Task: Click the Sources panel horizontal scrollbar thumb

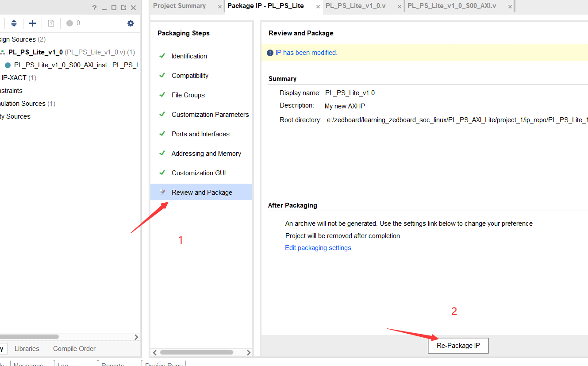Action: [x=29, y=337]
